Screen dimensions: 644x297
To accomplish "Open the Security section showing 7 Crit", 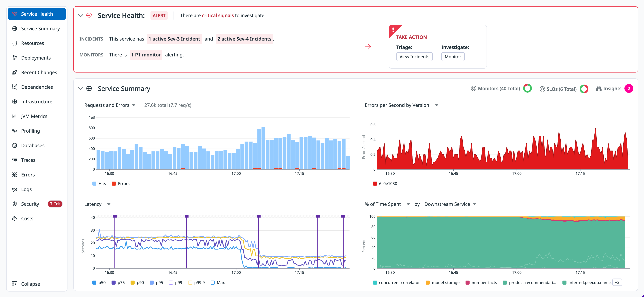I will pos(30,204).
